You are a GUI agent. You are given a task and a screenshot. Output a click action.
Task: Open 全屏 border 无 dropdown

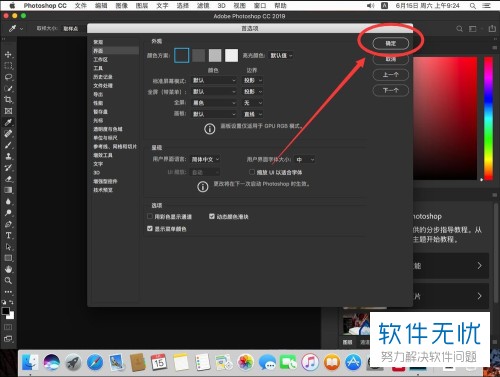(253, 103)
